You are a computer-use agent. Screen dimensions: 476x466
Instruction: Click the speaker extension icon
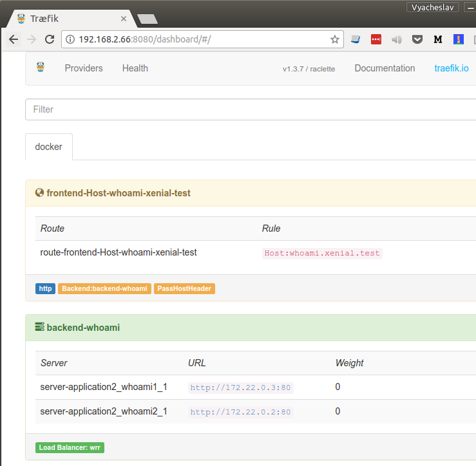click(396, 39)
